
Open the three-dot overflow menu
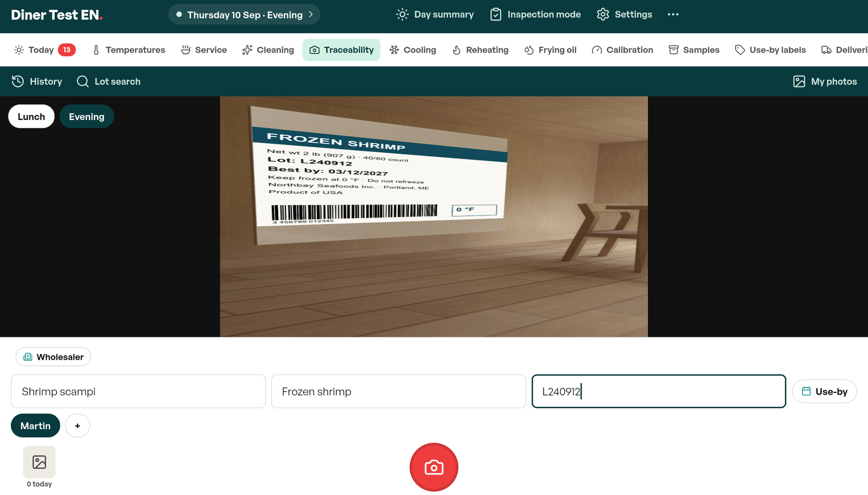click(673, 15)
